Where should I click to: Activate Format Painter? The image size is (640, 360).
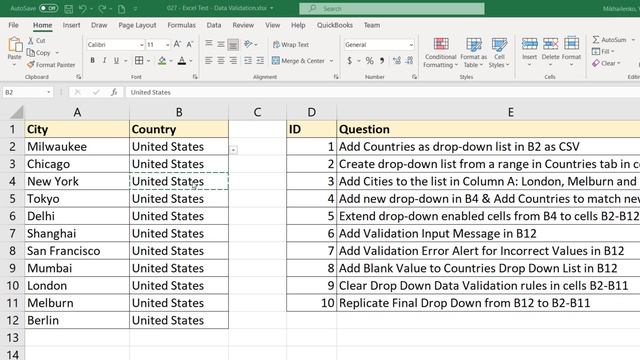[x=51, y=64]
